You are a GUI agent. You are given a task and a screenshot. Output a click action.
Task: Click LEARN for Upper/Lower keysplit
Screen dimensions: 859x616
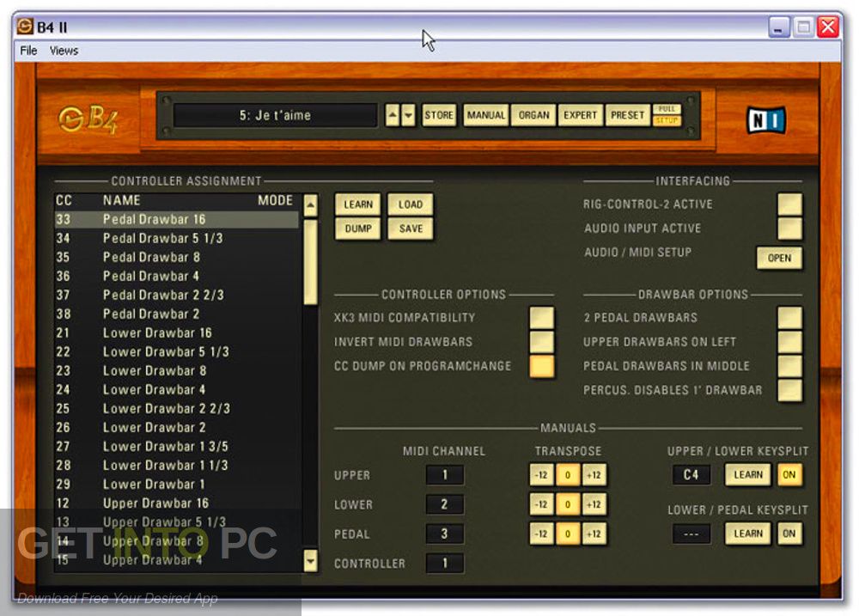[x=748, y=474]
